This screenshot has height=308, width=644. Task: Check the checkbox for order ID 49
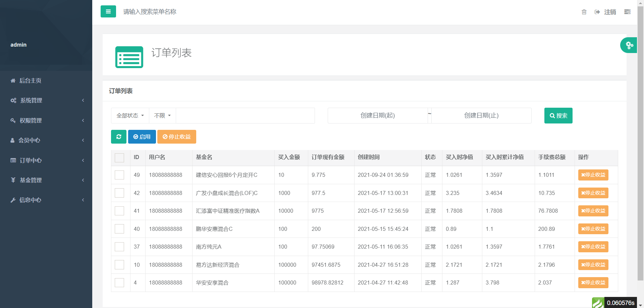pos(119,175)
